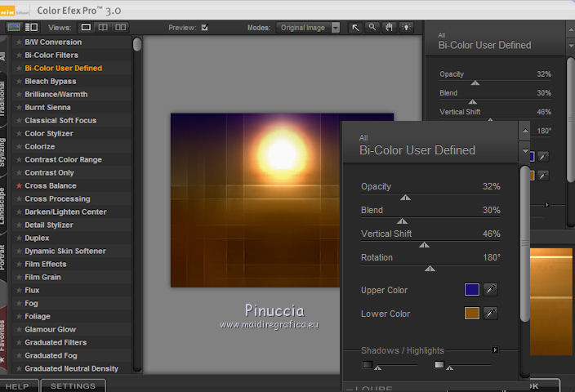The width and height of the screenshot is (575, 392).
Task: Switch to split preview view
Action: coord(104,27)
